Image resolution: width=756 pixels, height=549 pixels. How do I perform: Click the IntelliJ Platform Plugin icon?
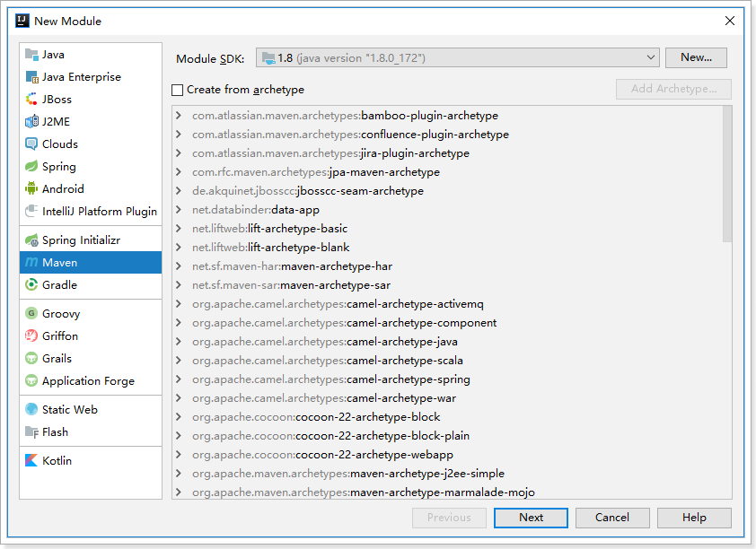[x=31, y=211]
